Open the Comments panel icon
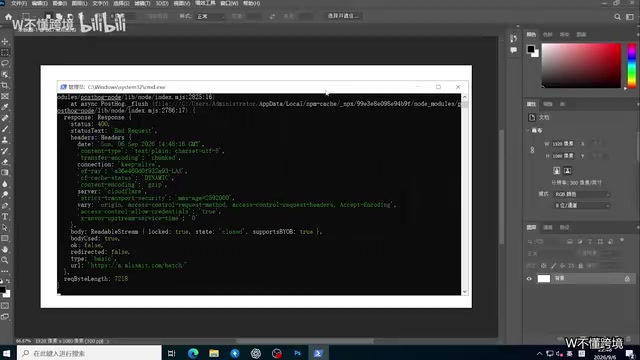 (x=513, y=50)
